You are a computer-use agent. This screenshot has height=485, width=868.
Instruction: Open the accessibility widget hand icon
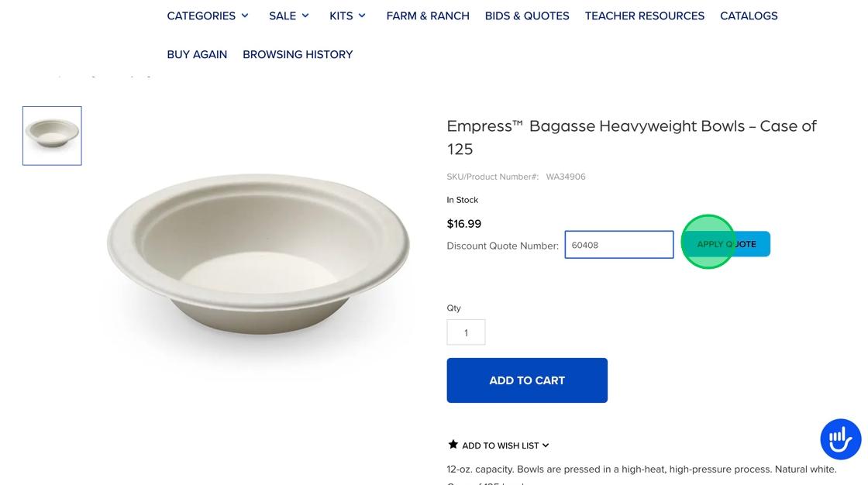click(x=841, y=439)
